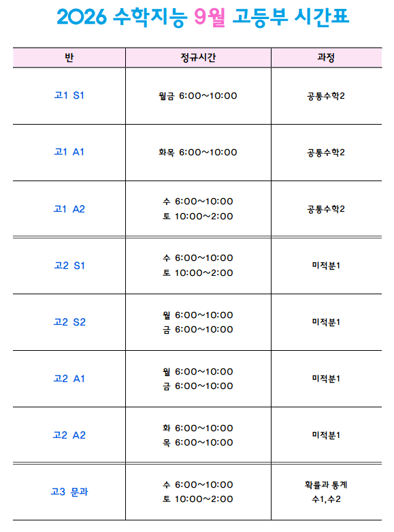Select the 고3 문과 class name
This screenshot has height=532, width=394.
coord(69,492)
